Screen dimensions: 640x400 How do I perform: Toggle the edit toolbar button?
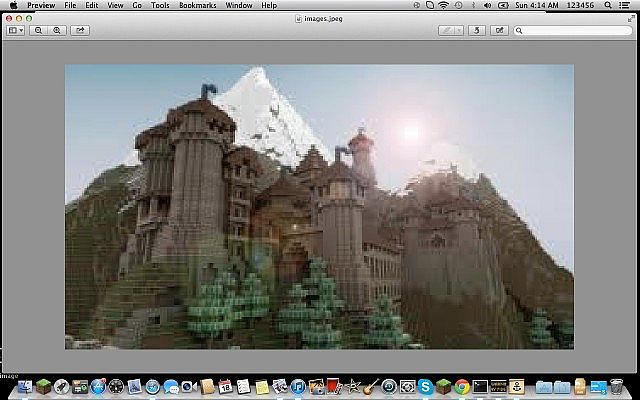point(499,31)
